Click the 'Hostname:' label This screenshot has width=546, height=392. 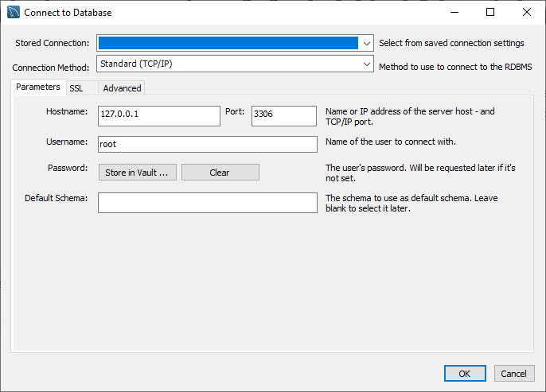click(x=67, y=111)
